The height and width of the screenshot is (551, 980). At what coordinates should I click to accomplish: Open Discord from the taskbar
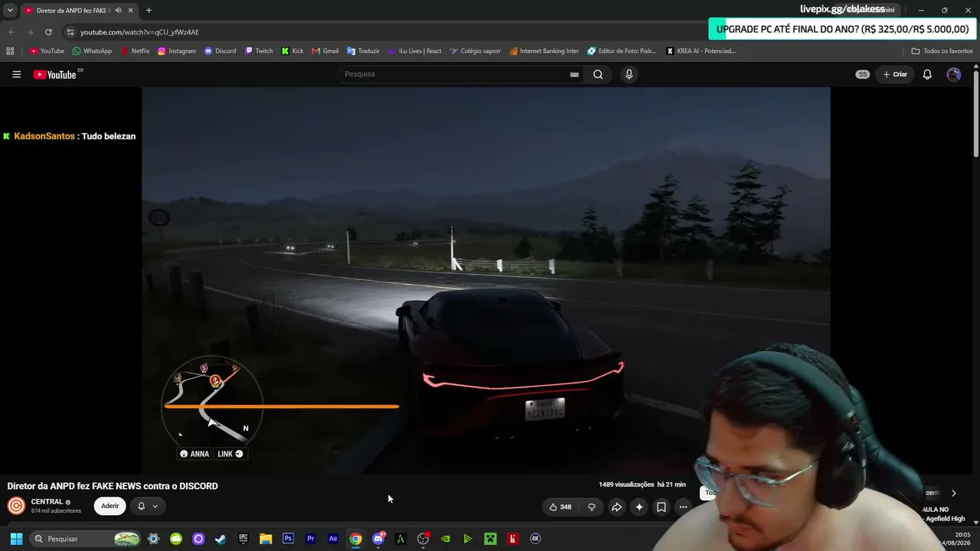coord(378,539)
